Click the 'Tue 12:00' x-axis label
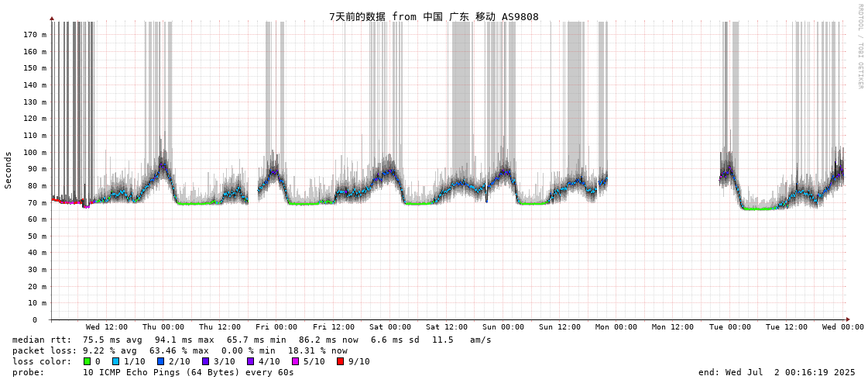This screenshot has width=868, height=383. coord(787,327)
